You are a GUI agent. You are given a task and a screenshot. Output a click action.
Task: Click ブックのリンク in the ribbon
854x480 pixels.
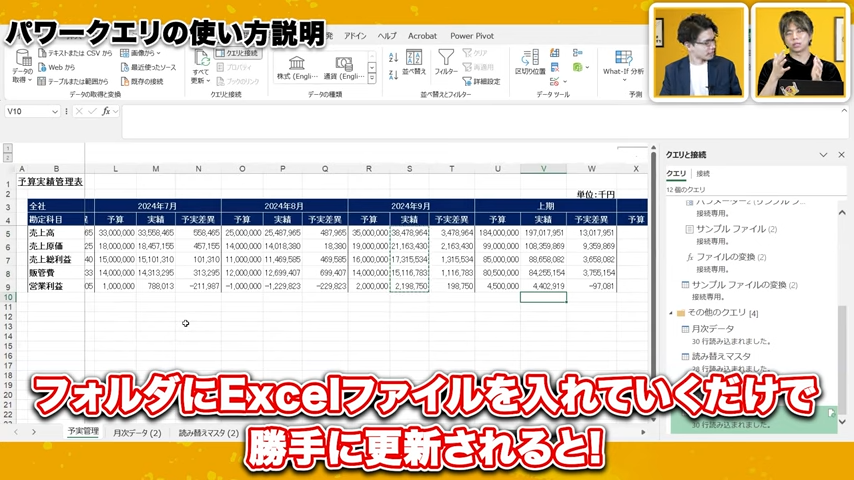(x=237, y=82)
